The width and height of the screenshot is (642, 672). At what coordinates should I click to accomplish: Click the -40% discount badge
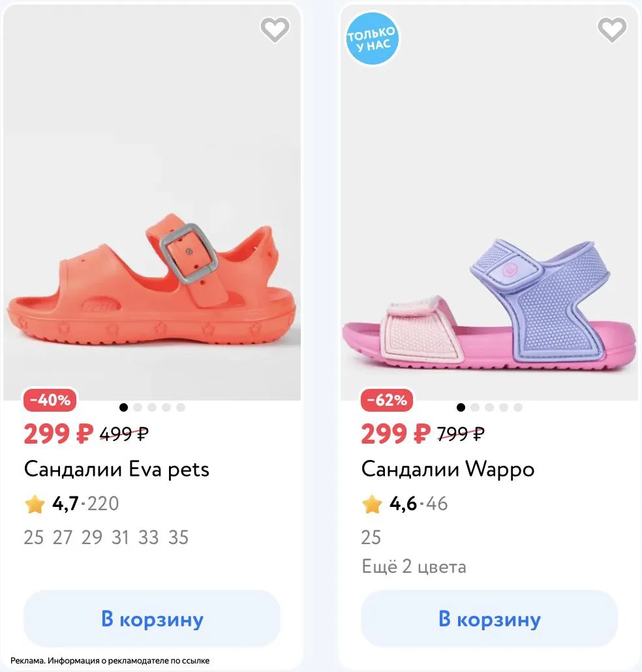pos(50,400)
